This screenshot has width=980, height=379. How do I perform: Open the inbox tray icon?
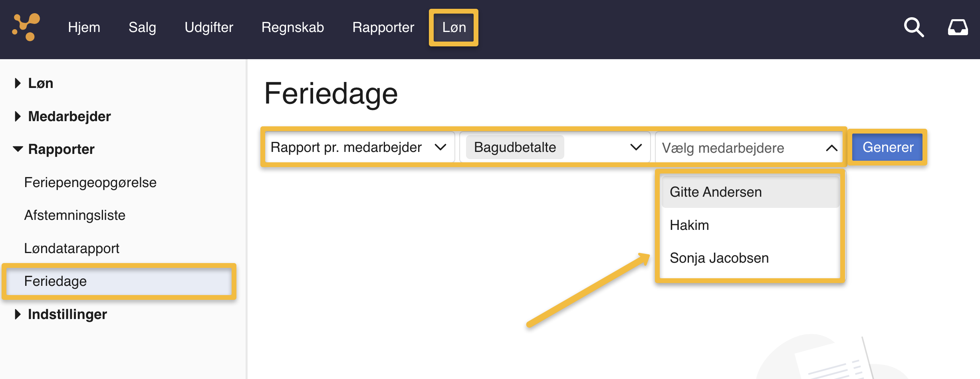pos(958,28)
